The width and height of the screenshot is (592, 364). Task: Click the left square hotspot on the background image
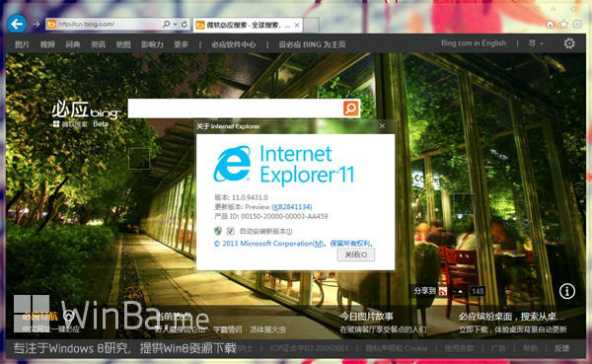[x=139, y=159]
